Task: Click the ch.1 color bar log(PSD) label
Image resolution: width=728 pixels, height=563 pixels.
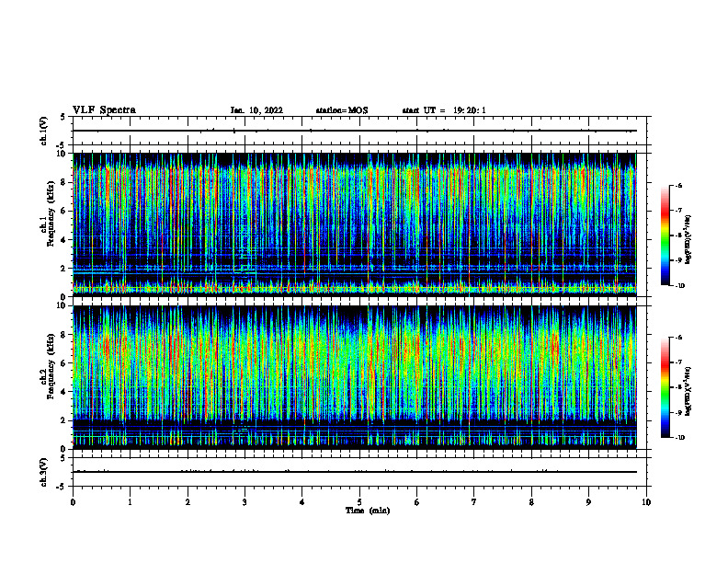Action: click(688, 240)
